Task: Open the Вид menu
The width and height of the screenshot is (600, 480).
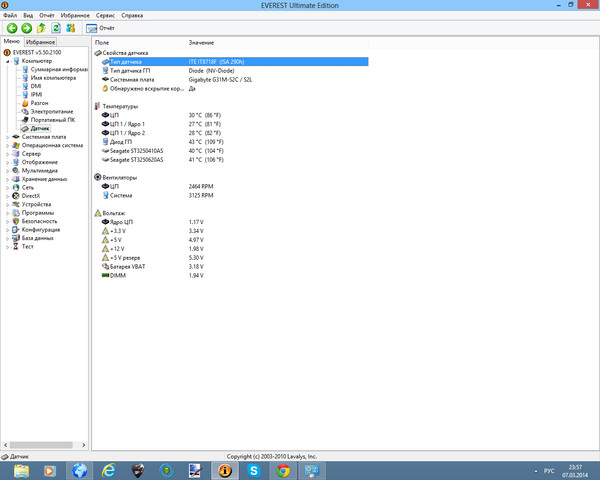Action: click(28, 15)
